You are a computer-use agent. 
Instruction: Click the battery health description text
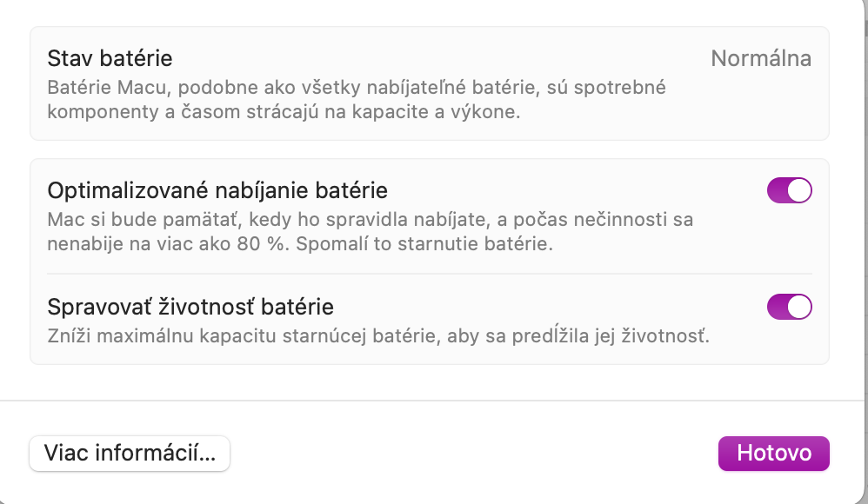[x=357, y=99]
